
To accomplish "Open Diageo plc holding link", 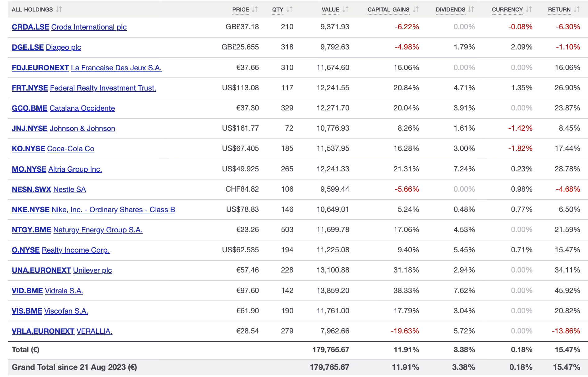I will (x=63, y=47).
